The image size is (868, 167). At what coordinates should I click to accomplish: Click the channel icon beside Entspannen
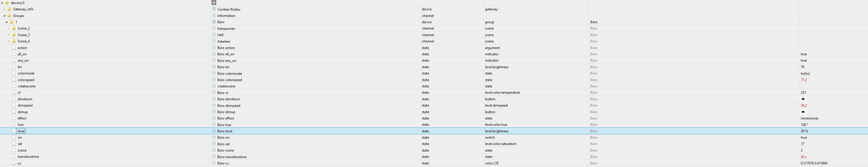(214, 28)
